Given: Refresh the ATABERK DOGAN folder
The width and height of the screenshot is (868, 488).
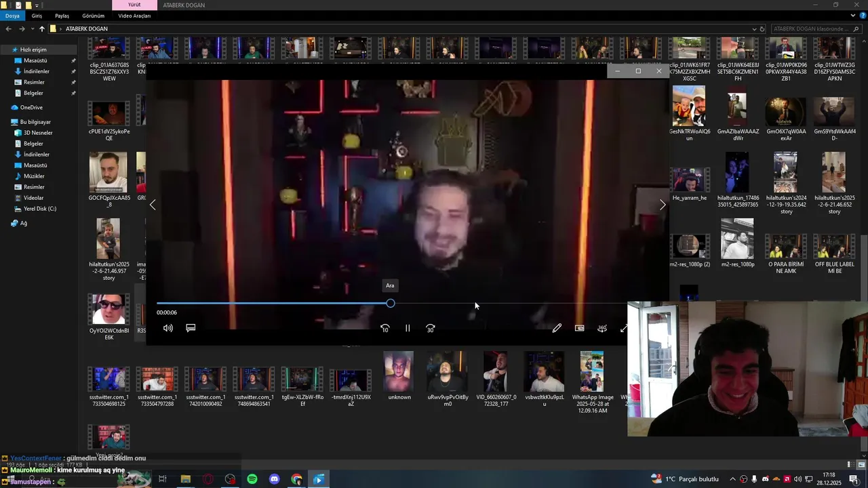Looking at the screenshot, I should (762, 29).
